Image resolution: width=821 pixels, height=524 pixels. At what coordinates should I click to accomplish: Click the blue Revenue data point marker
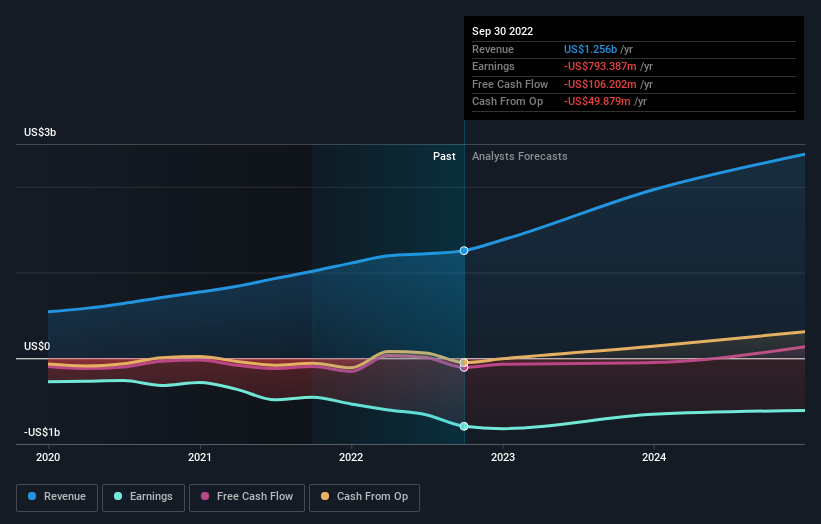464,251
